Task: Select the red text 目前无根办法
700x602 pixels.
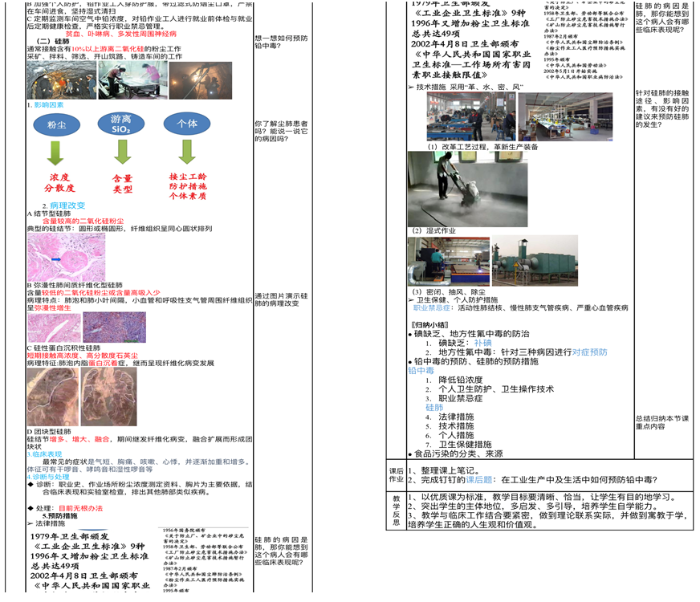Action: pyautogui.click(x=81, y=508)
